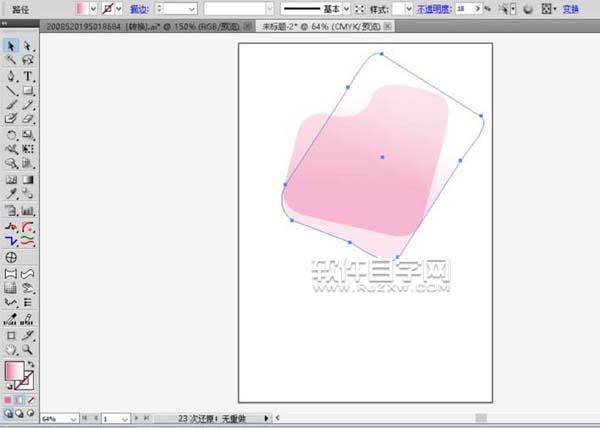Click the swap fill and stroke arrows

point(31,364)
